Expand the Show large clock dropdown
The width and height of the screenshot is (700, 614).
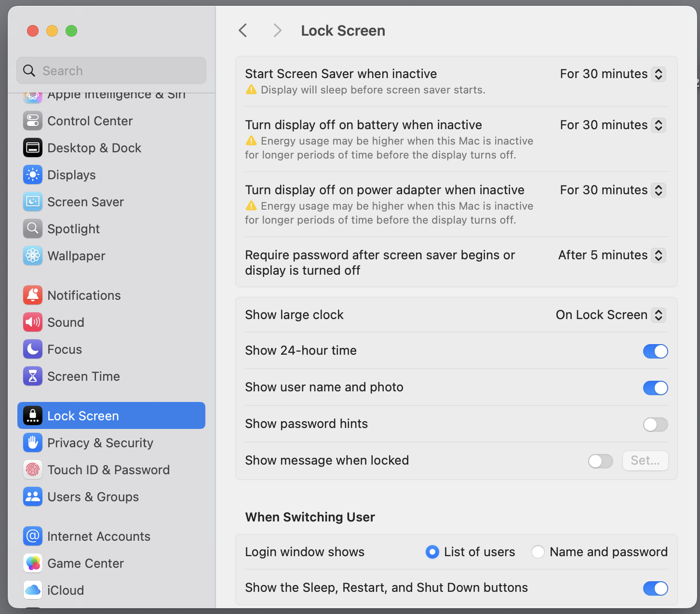(x=610, y=315)
